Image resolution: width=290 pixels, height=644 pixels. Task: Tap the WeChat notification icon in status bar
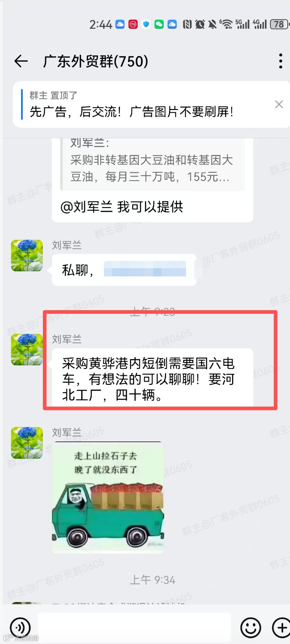(x=159, y=24)
